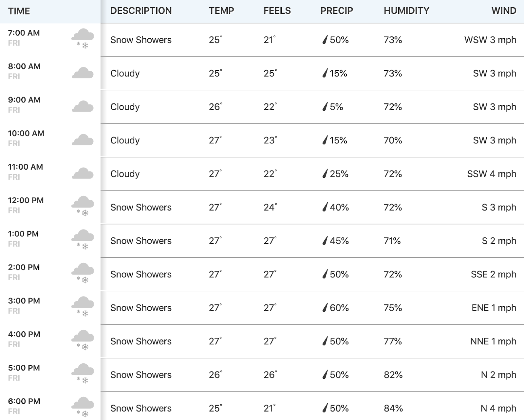Image resolution: width=524 pixels, height=420 pixels.
Task: Click the precipitation drop icon beside 45%
Action: [x=325, y=241]
